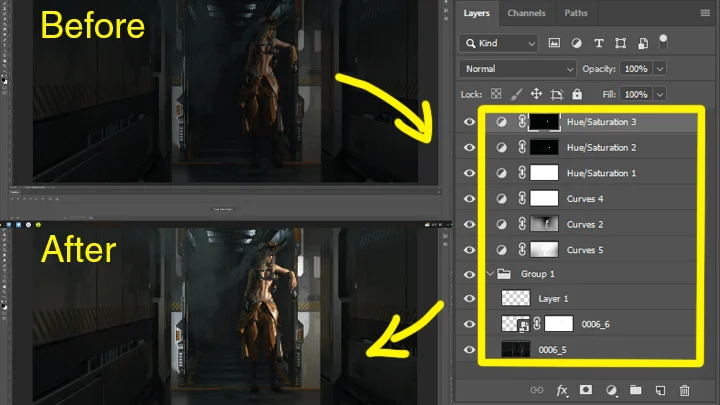This screenshot has height=405, width=720.
Task: Add a layer style with fx button
Action: pyautogui.click(x=562, y=390)
